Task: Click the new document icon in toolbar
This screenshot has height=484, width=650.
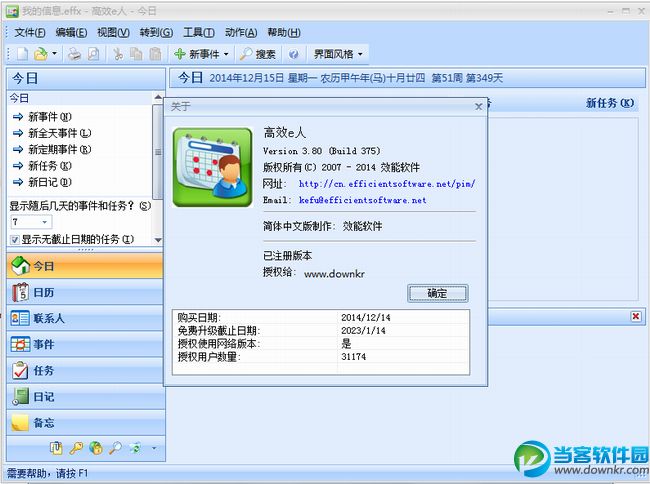Action: (23, 54)
